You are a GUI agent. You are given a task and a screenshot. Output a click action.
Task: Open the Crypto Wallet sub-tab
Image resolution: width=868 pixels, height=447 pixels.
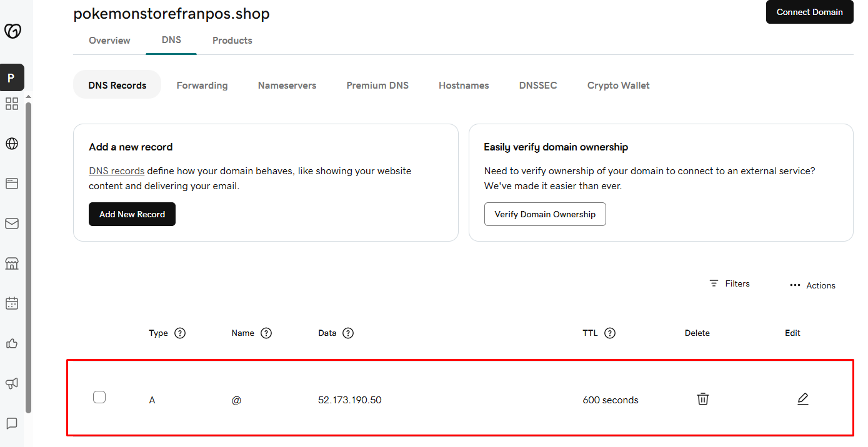pyautogui.click(x=619, y=86)
